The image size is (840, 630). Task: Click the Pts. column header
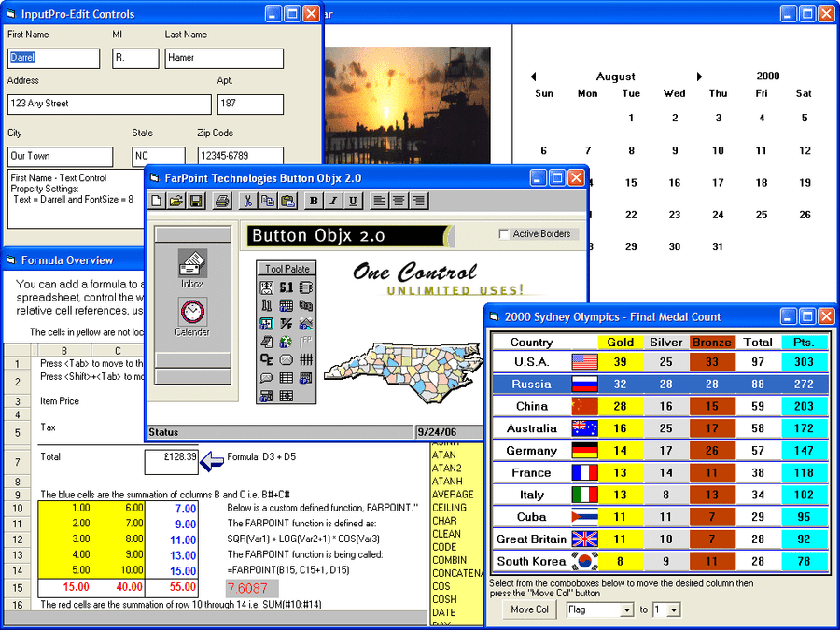coord(805,343)
